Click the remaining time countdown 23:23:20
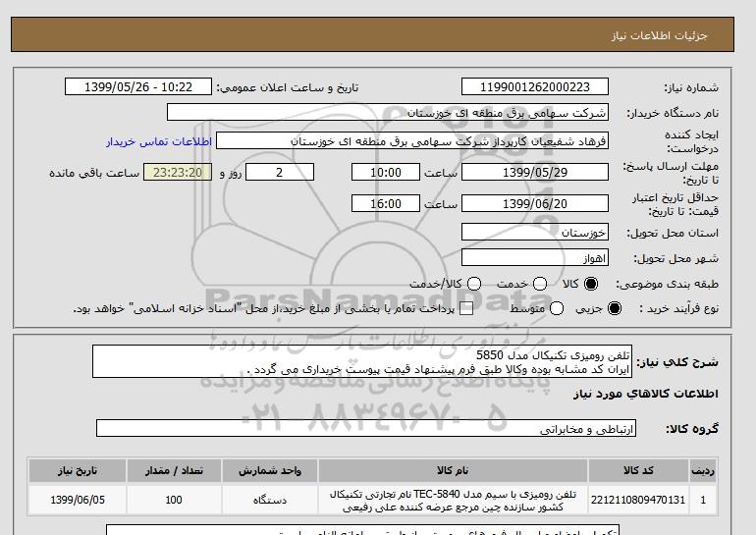The height and width of the screenshot is (535, 756). click(178, 172)
